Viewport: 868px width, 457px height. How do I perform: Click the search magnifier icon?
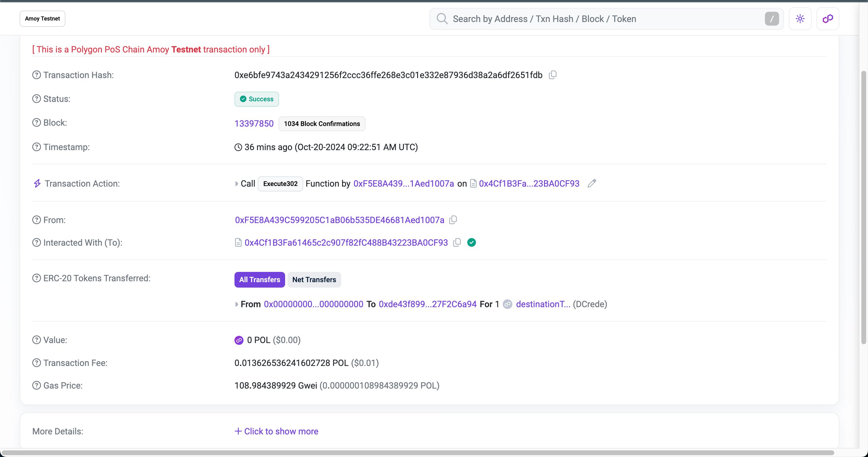click(442, 18)
